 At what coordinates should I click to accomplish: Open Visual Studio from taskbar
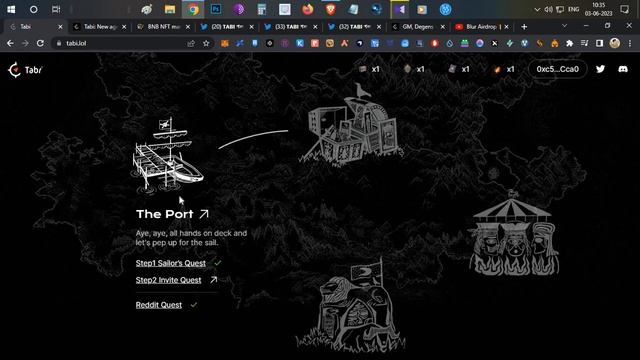[x=400, y=9]
